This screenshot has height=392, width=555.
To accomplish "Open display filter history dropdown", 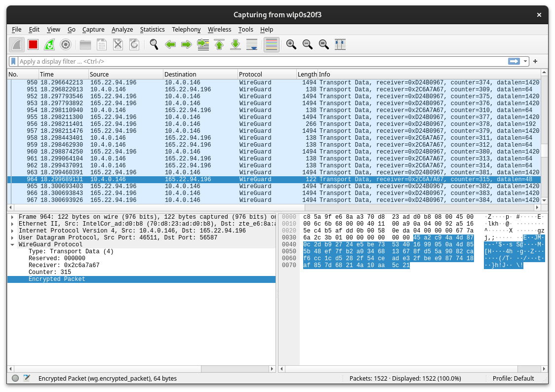I will click(525, 61).
